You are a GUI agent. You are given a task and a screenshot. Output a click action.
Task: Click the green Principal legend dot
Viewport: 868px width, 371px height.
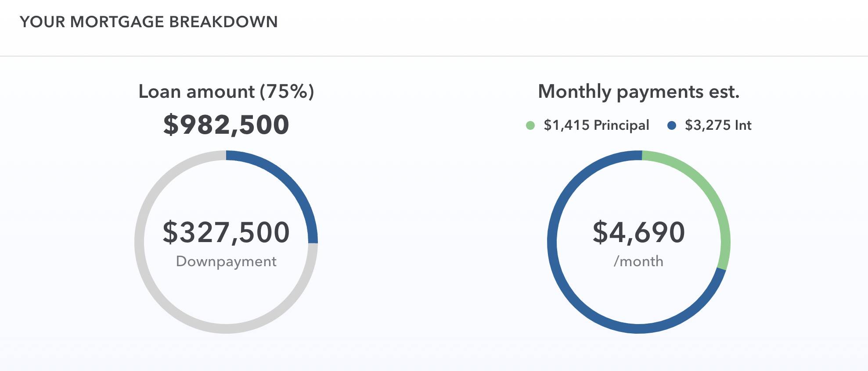tap(530, 126)
